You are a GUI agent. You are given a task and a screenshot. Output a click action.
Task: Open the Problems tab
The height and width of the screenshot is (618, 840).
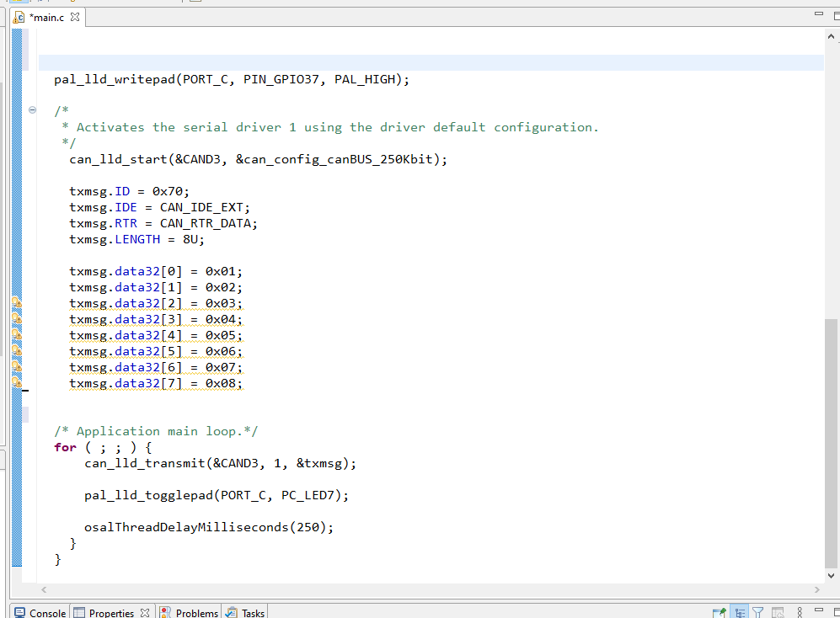pyautogui.click(x=189, y=613)
